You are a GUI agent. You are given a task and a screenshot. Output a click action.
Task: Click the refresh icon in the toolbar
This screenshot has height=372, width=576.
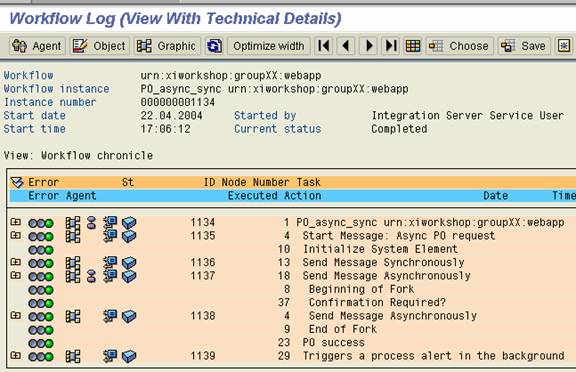point(214,46)
